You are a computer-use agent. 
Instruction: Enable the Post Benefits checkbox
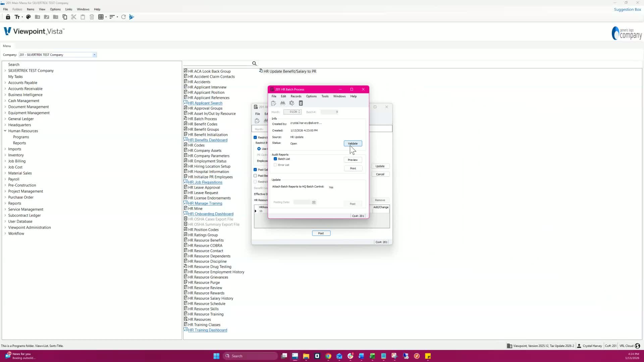click(x=255, y=176)
